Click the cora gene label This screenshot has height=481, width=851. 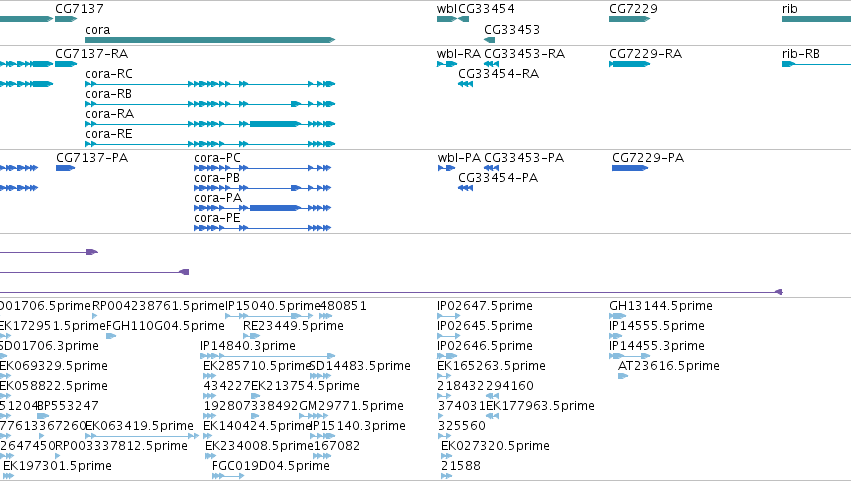(98, 30)
